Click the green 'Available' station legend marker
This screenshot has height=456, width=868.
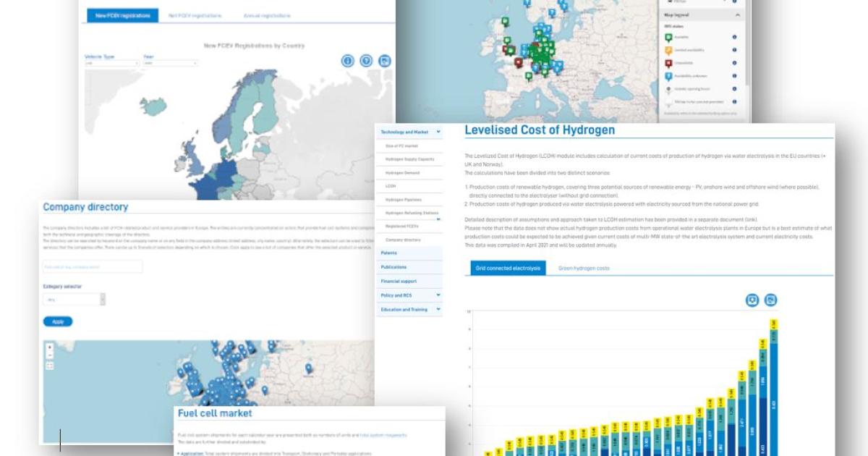(668, 37)
